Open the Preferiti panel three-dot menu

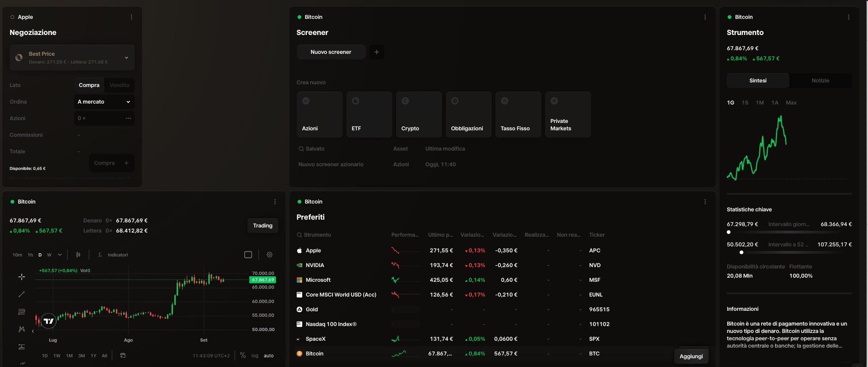pyautogui.click(x=705, y=202)
